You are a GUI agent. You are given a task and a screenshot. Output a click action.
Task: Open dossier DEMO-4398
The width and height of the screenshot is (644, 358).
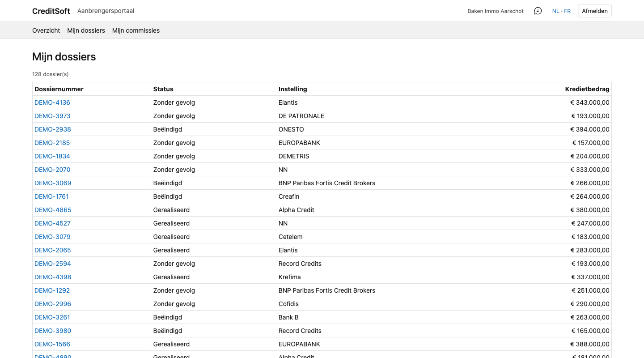click(x=53, y=277)
